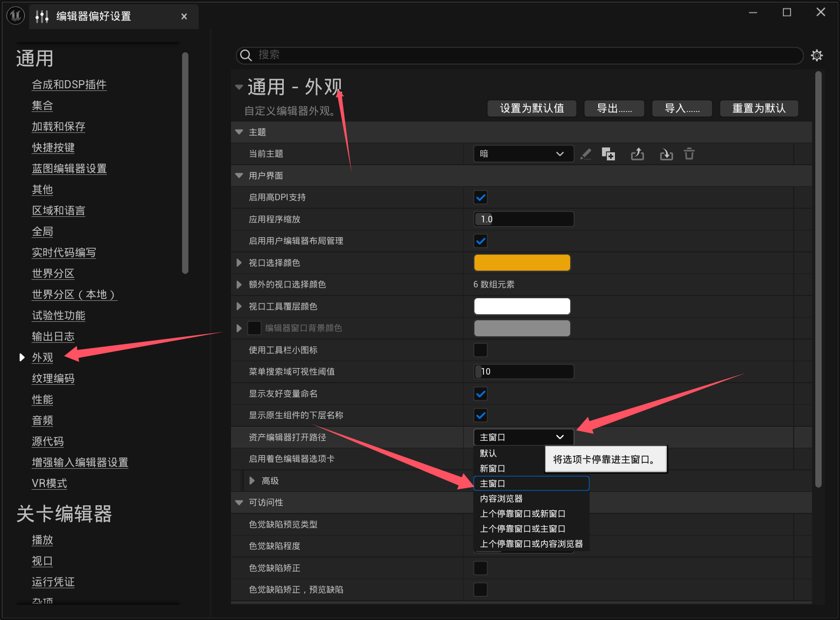Toggle 使用工具栏小图标 checkbox
This screenshot has width=840, height=620.
coord(480,350)
